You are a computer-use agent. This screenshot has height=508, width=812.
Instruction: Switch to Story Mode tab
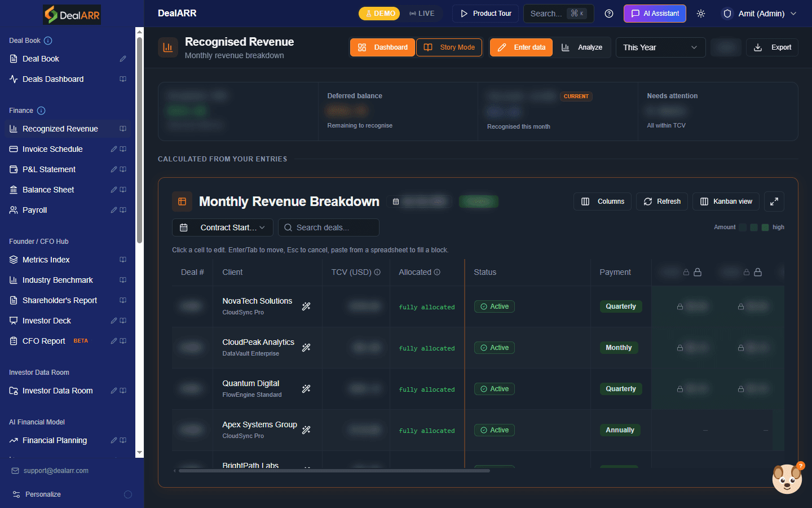tap(449, 47)
